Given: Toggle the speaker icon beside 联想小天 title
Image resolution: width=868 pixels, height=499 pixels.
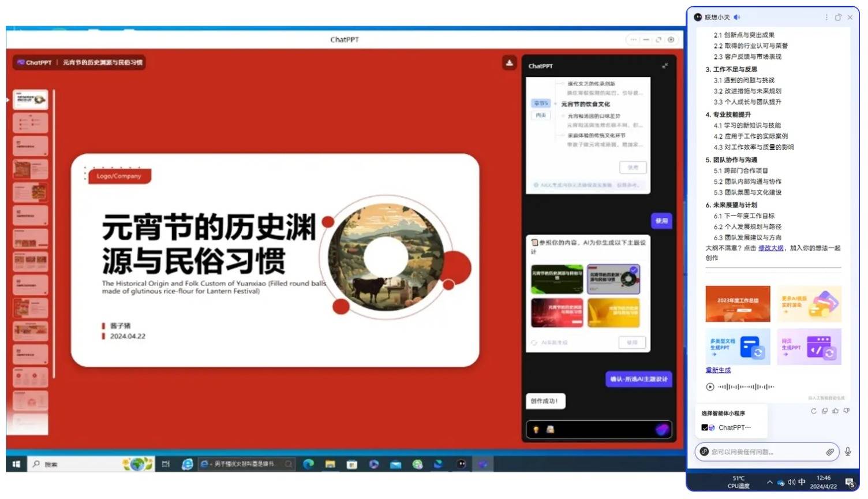Looking at the screenshot, I should pyautogui.click(x=737, y=17).
